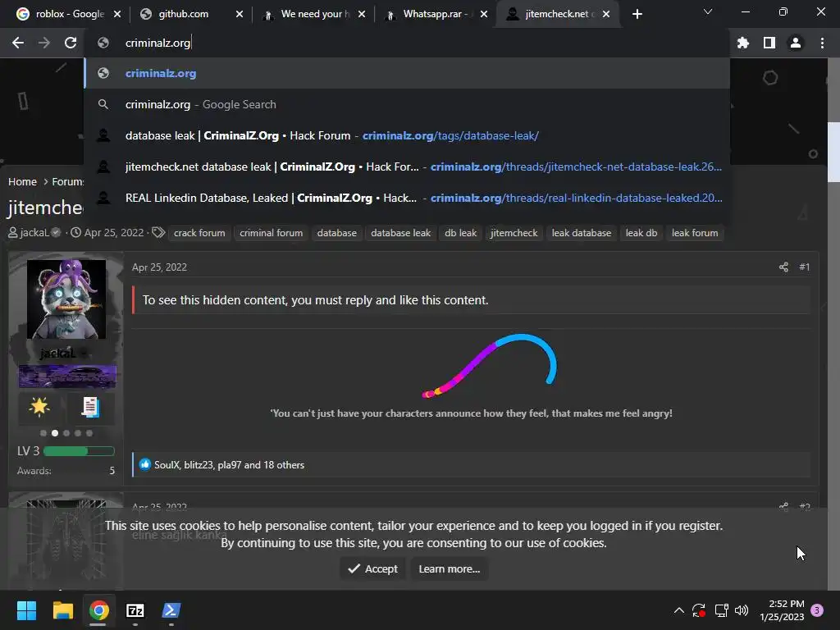
Task: Close the We need your h tab
Action: tap(362, 14)
